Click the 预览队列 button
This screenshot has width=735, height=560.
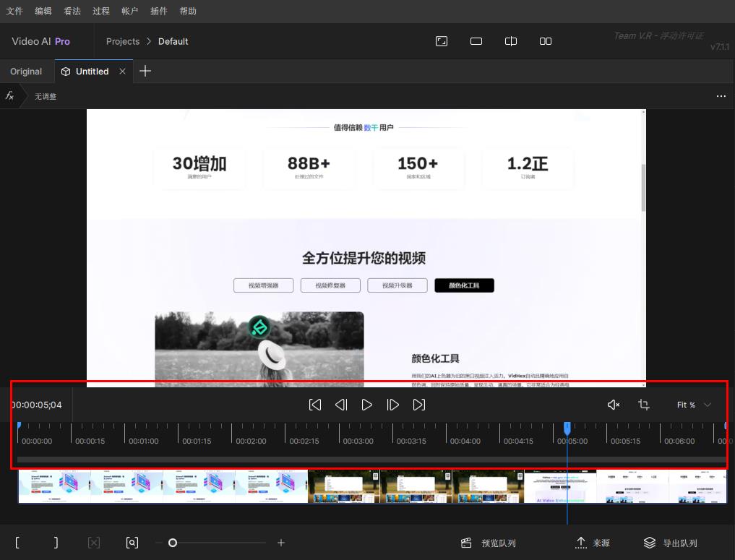coord(489,543)
